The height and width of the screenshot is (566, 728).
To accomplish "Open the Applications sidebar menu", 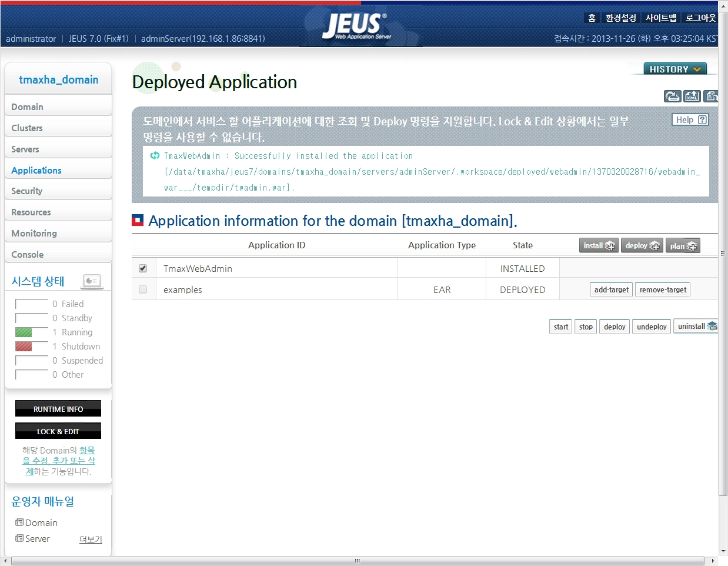I will [58, 170].
